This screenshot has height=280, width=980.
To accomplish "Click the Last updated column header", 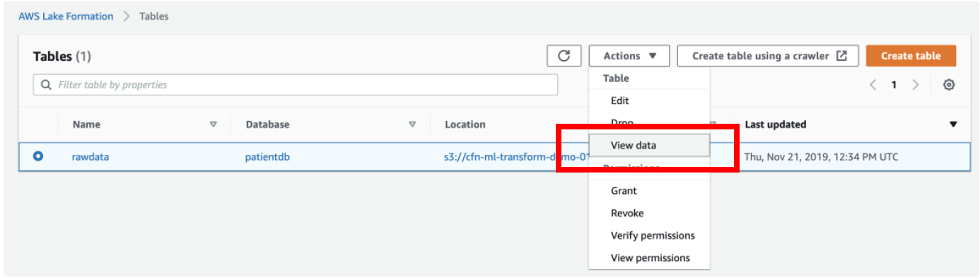I will pyautogui.click(x=776, y=124).
